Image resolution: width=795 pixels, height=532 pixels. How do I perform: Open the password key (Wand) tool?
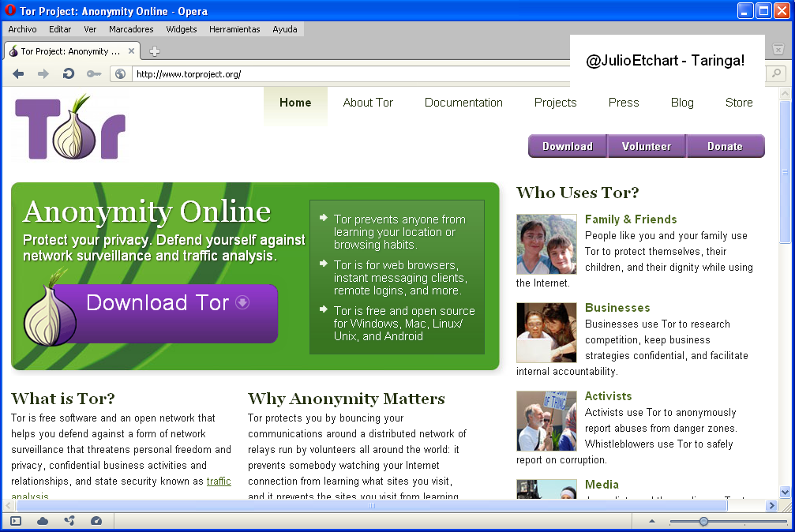[94, 74]
